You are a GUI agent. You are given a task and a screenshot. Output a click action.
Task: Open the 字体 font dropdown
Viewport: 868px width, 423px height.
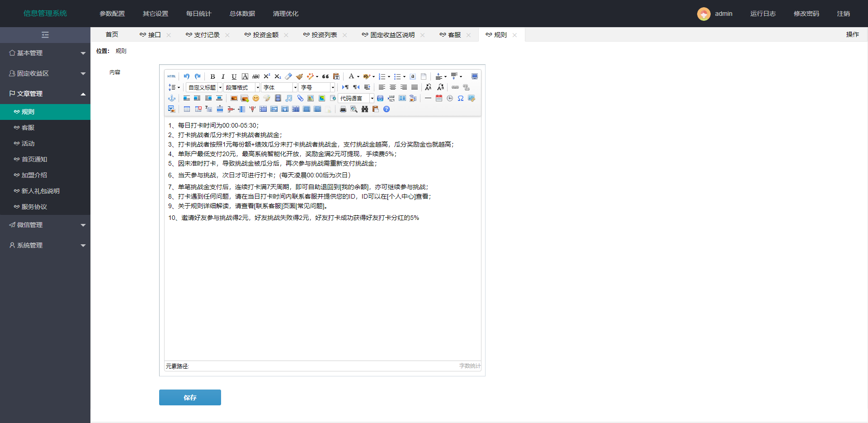(278, 87)
